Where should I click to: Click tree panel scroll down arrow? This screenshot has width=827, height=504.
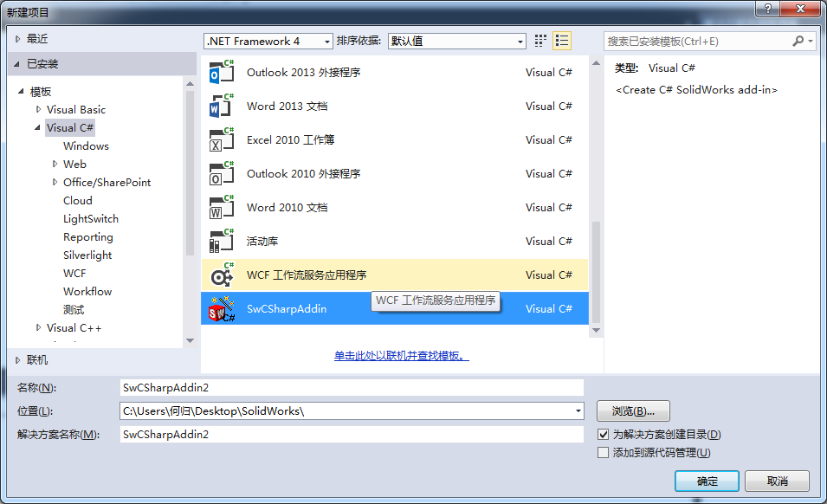pos(191,340)
